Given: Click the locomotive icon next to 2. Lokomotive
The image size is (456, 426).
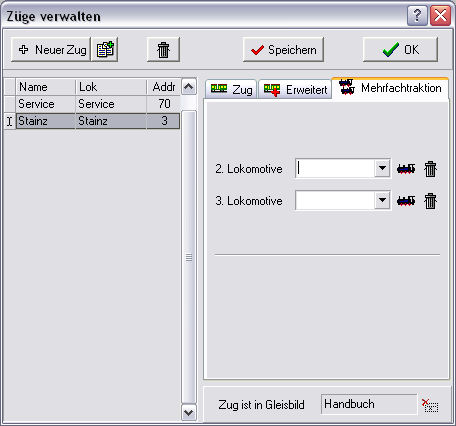Looking at the screenshot, I should (406, 169).
